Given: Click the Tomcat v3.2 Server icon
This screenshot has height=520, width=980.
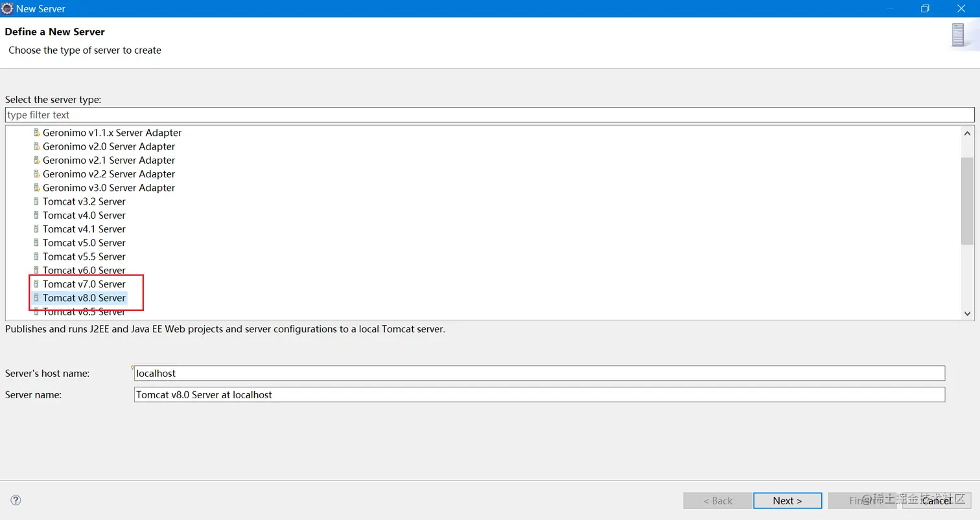Looking at the screenshot, I should point(36,201).
